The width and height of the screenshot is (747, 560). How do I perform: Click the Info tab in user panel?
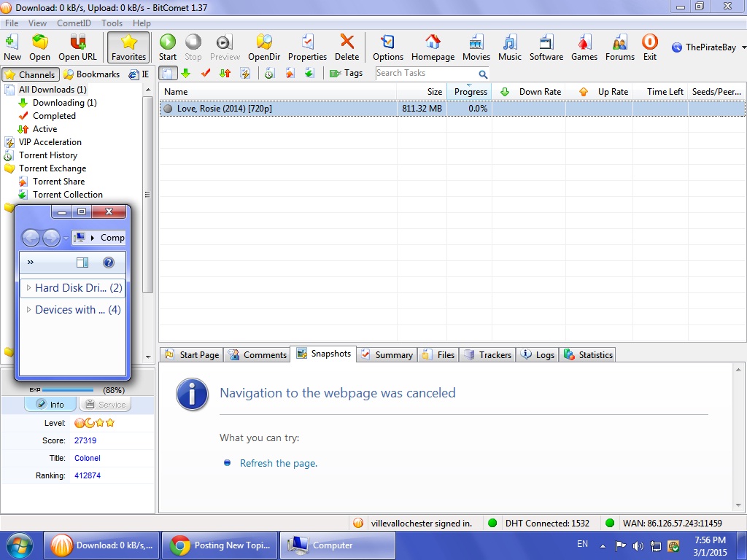click(x=50, y=404)
